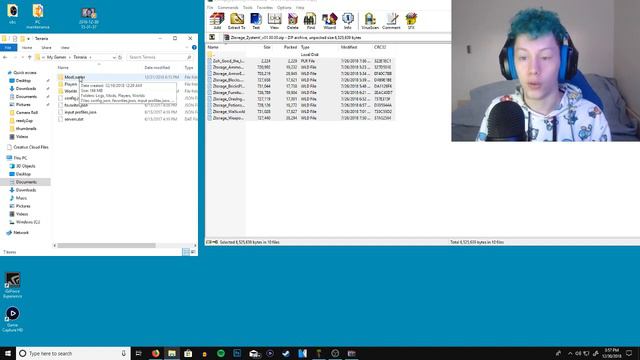Viewport: 640px width, 360px height.
Task: Open the Find tool in WinRAR
Action: pos(311,20)
